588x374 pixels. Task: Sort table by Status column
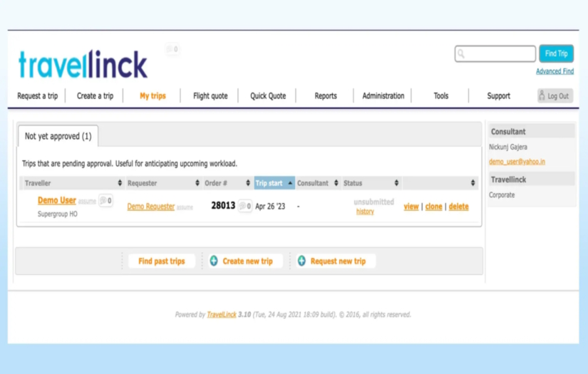point(371,183)
